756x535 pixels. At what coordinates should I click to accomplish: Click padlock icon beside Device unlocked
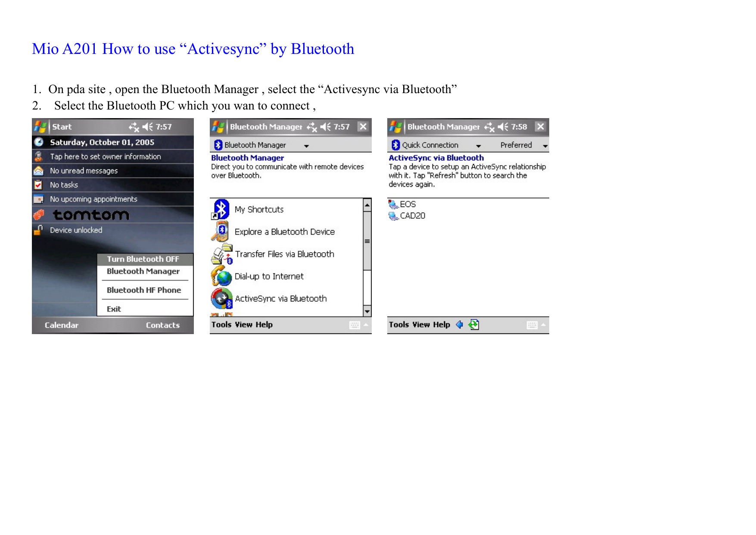(38, 230)
